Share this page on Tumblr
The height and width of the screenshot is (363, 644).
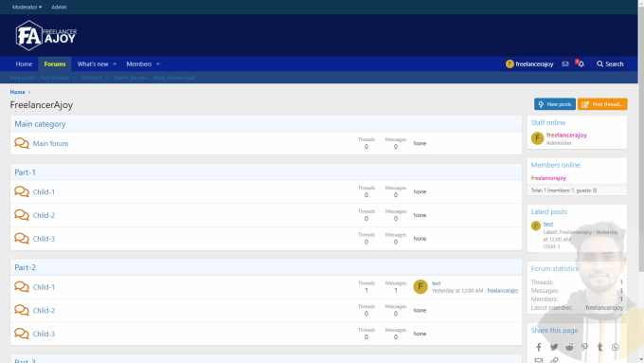[600, 347]
